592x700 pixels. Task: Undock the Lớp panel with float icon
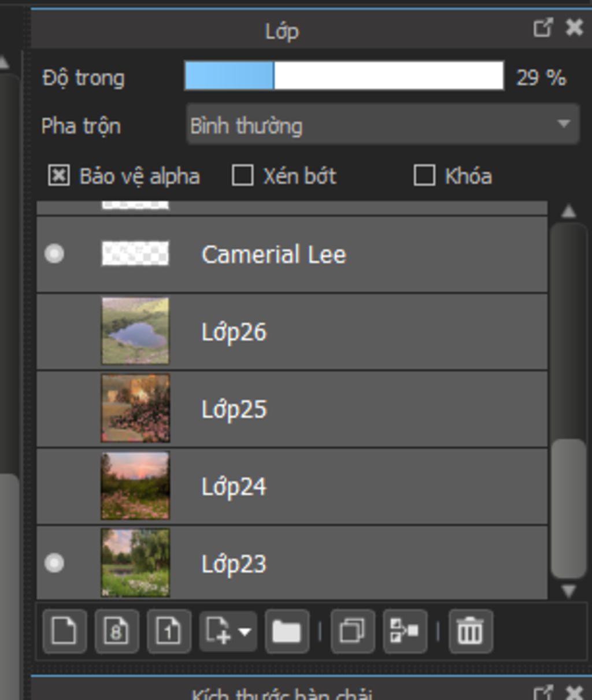[543, 28]
